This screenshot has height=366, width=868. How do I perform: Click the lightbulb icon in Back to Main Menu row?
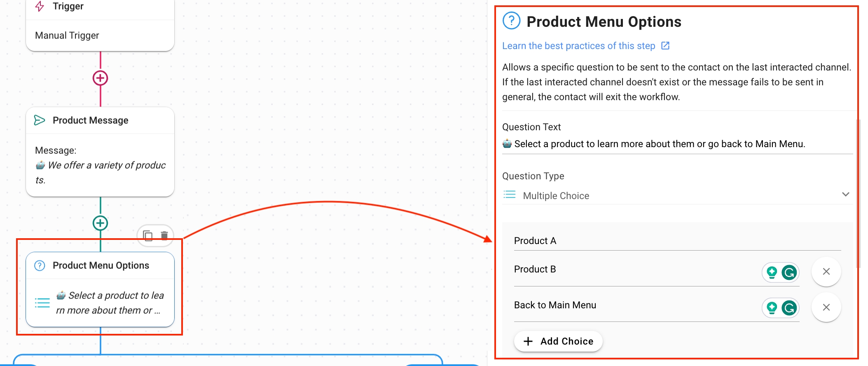point(772,308)
